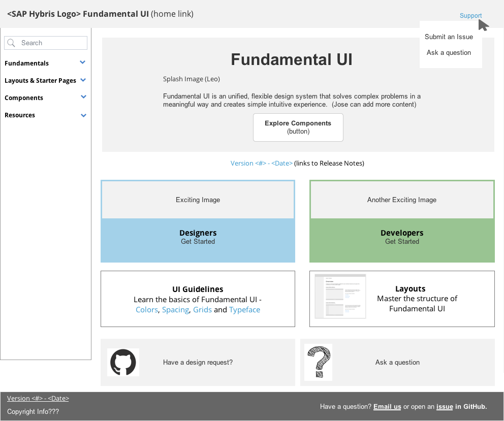Open the Layouts screenshot preview
The width and height of the screenshot is (504, 421).
[x=340, y=296]
